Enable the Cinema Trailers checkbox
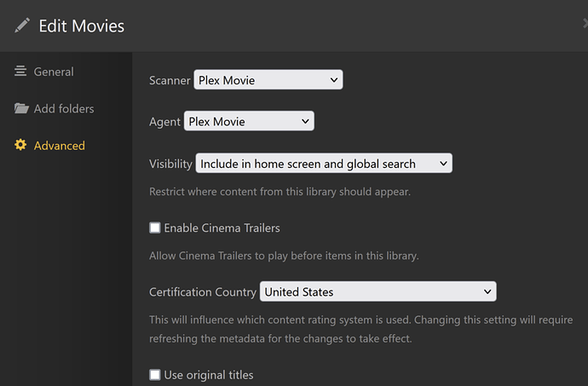The width and height of the screenshot is (588, 386). point(155,228)
